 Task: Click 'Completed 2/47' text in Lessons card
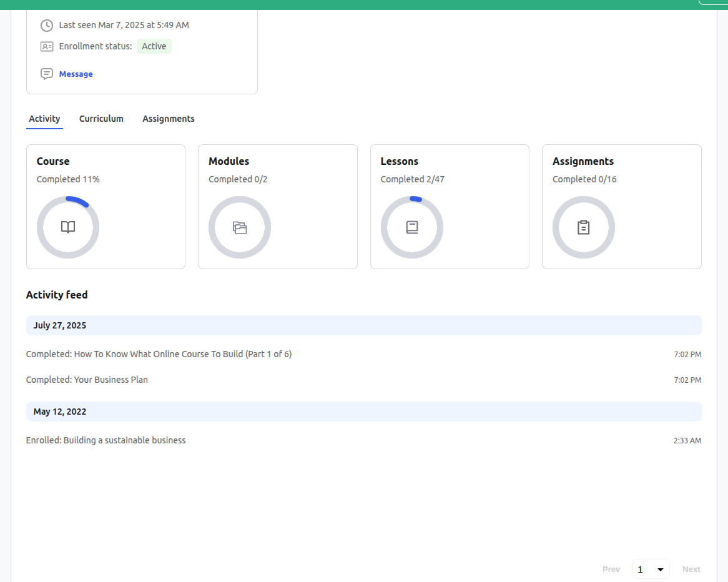pyautogui.click(x=412, y=179)
